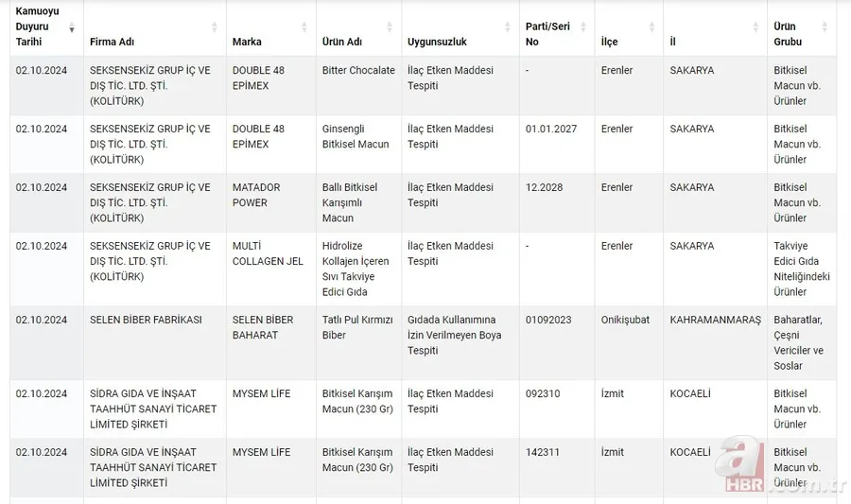Click SELEN BİBER FABRİKASI firm name
The width and height of the screenshot is (851, 504).
146,321
